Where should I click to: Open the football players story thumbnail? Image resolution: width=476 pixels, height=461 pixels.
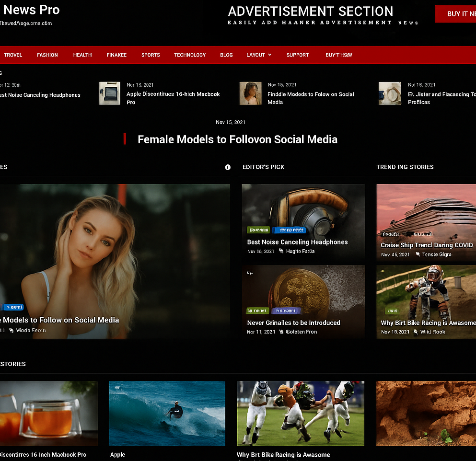[x=301, y=414]
